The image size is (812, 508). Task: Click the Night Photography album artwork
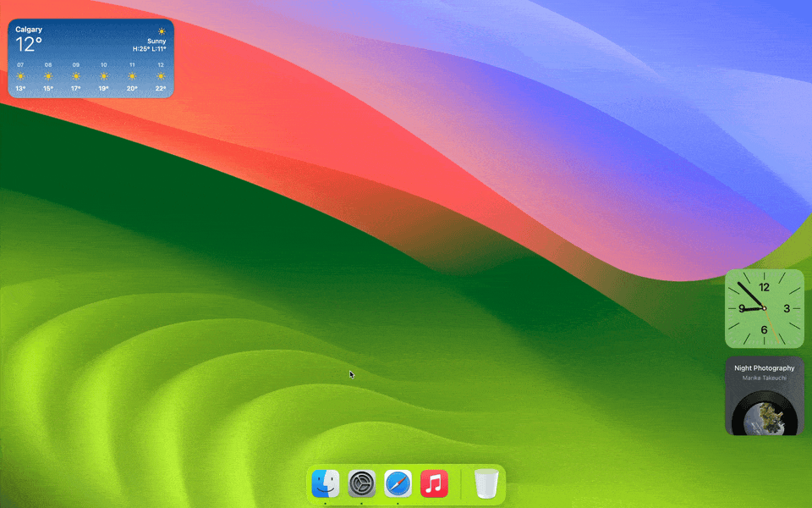(764, 417)
